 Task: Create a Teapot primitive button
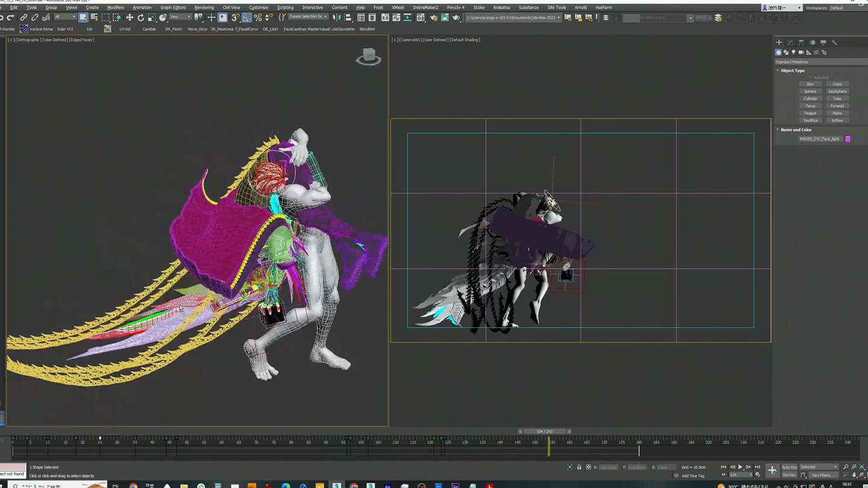coord(810,113)
